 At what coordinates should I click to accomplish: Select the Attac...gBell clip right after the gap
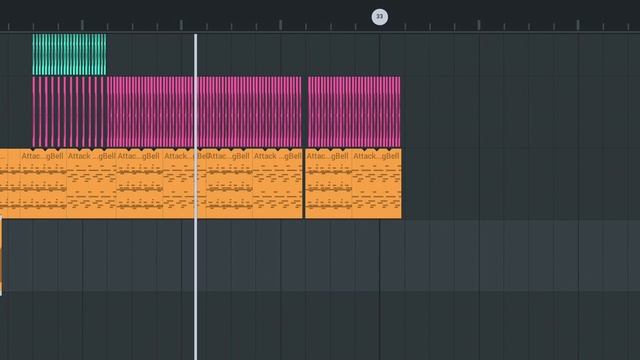point(329,184)
